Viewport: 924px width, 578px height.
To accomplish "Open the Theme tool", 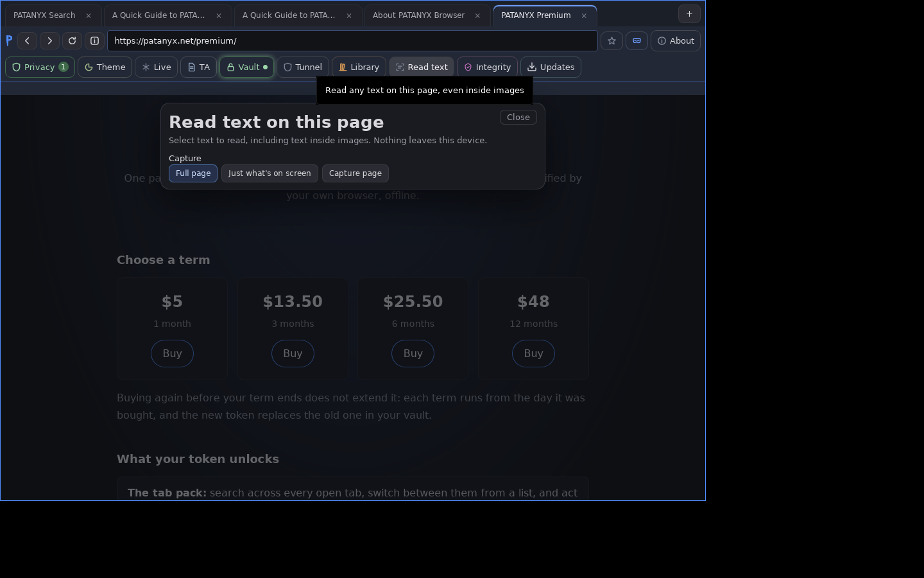I will coord(105,67).
